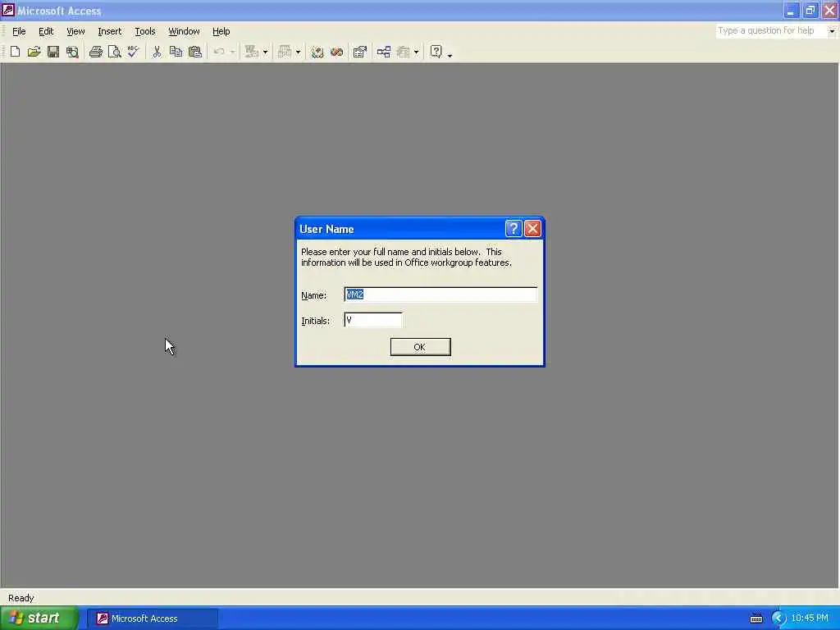Image resolution: width=840 pixels, height=630 pixels.
Task: Click the Properties toolbar icon
Action: (360, 52)
